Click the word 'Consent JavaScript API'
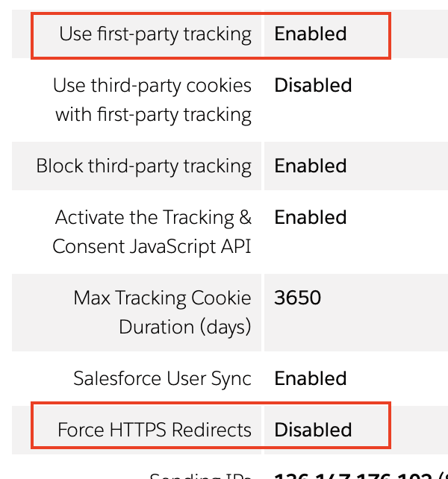Image resolution: width=448 pixels, height=479 pixels. point(152,247)
